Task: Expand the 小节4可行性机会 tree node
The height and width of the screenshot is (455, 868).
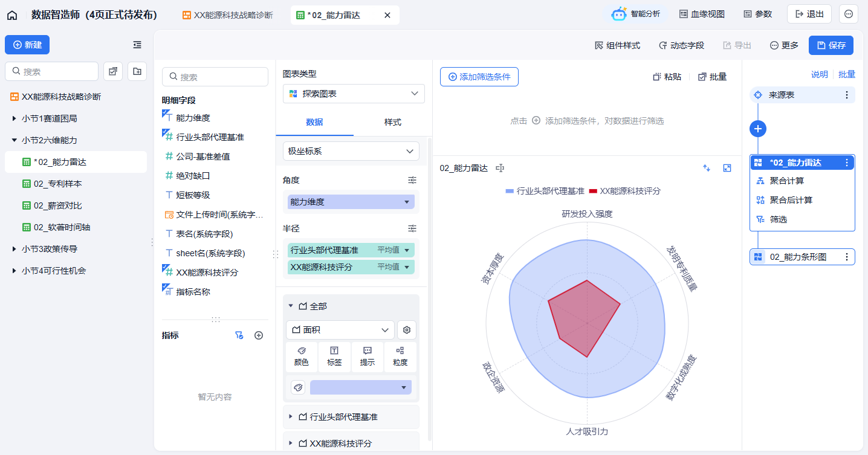Action: pyautogui.click(x=14, y=271)
